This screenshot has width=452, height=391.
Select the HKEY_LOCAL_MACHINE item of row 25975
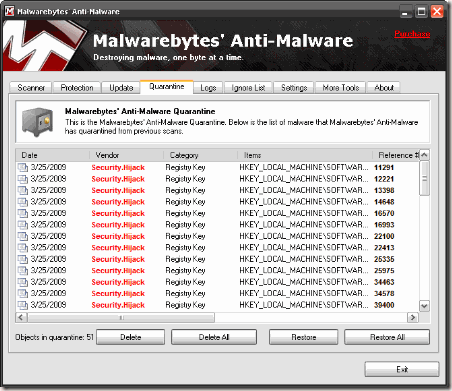pyautogui.click(x=304, y=271)
